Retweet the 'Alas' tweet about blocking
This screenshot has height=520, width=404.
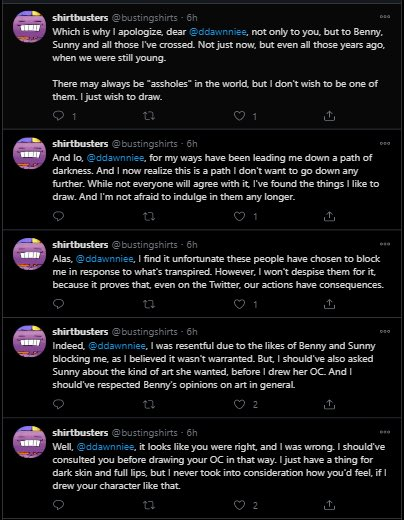point(149,304)
